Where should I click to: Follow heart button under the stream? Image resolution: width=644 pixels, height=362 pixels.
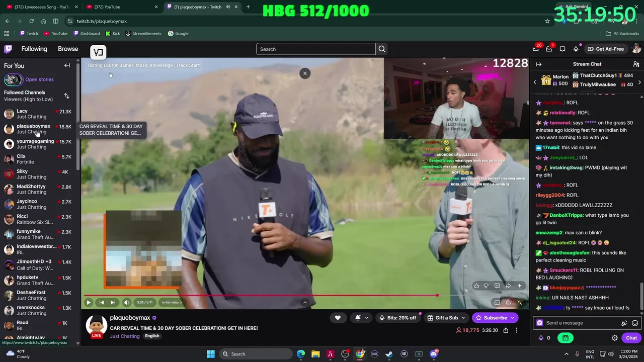point(338,318)
